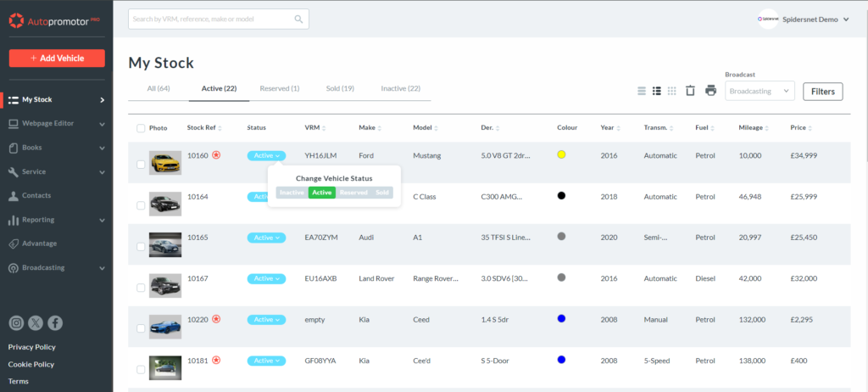Switch to the Sold (19) tab
Image resolution: width=868 pixels, height=392 pixels.
[x=340, y=88]
